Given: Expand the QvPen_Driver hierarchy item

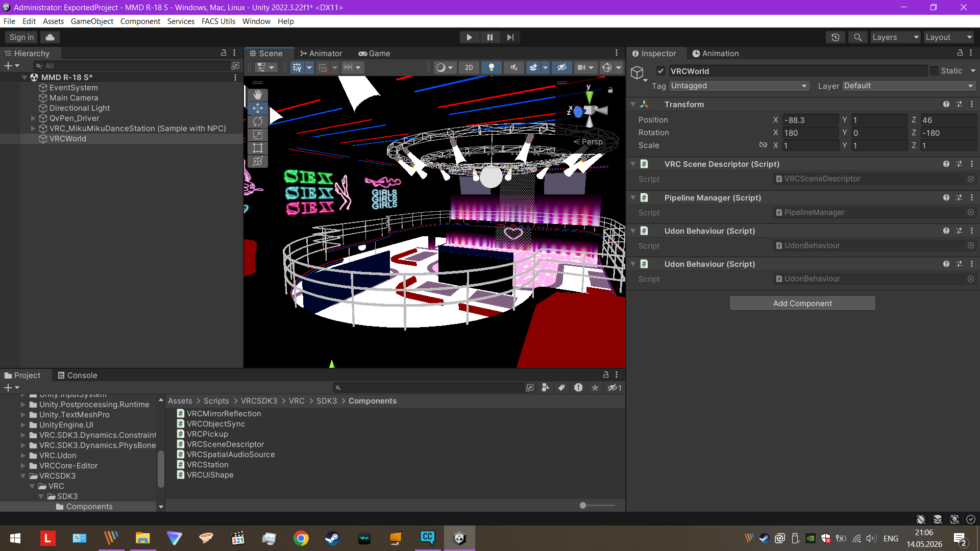Looking at the screenshot, I should pyautogui.click(x=33, y=118).
